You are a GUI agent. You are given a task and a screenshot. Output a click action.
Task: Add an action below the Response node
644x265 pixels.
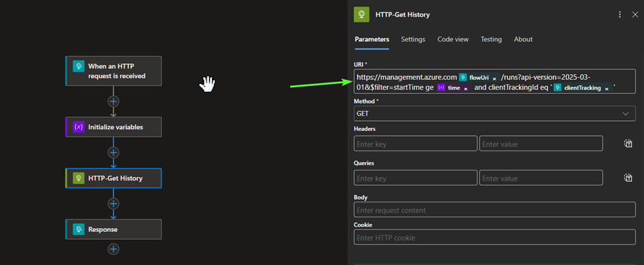coord(114,249)
